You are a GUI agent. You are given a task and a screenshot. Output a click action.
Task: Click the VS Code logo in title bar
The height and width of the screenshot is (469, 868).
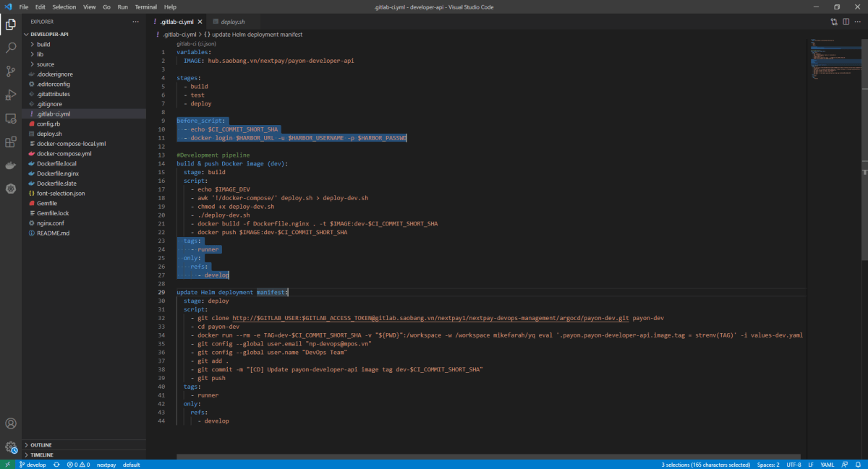click(7, 7)
